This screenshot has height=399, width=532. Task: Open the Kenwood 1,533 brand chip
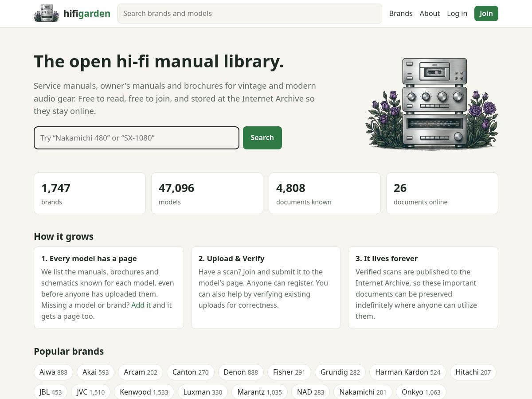tap(144, 392)
